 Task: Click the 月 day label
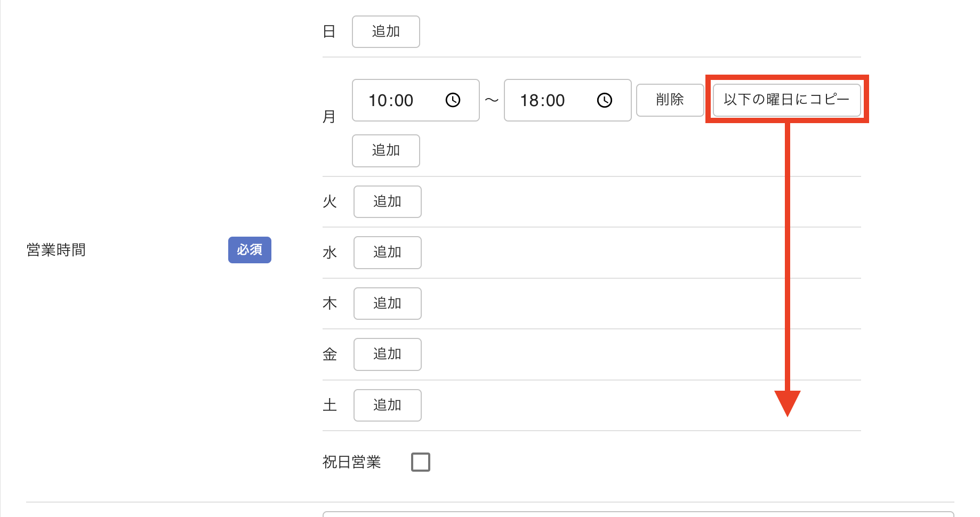(329, 117)
